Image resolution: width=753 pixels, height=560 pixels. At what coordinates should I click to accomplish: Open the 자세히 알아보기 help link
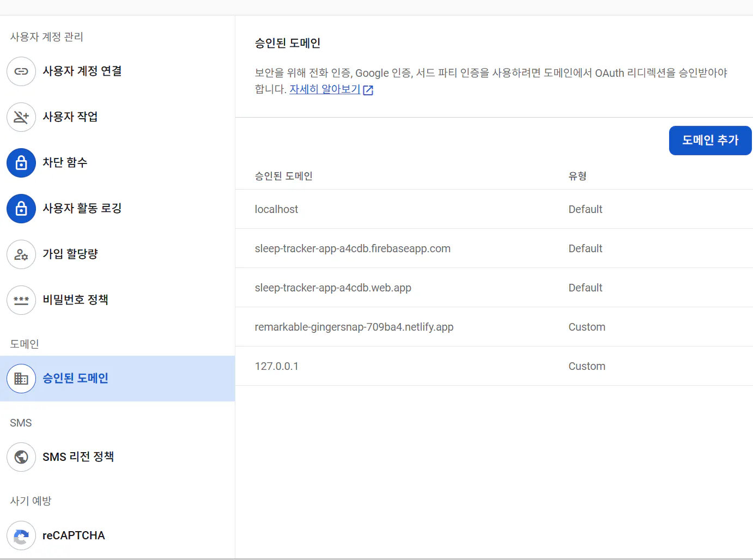pyautogui.click(x=324, y=89)
